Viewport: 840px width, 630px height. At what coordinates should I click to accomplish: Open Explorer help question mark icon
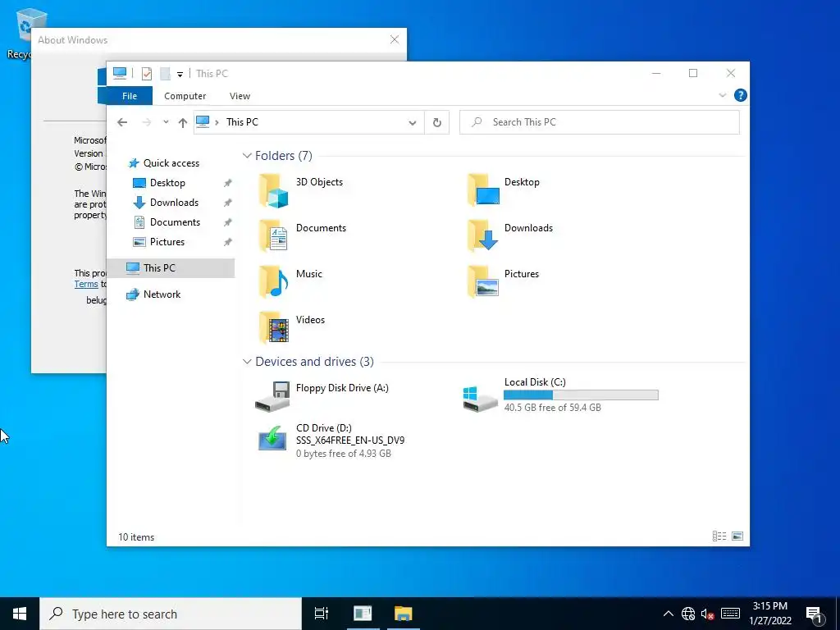coord(741,95)
